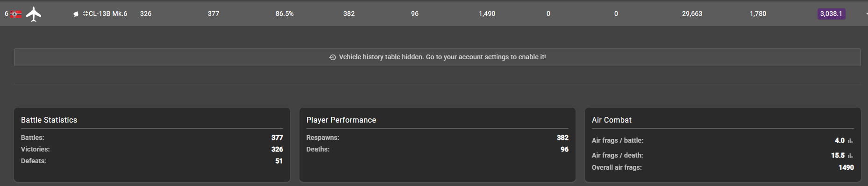Open chart icon next to Air frags / death

(850, 156)
